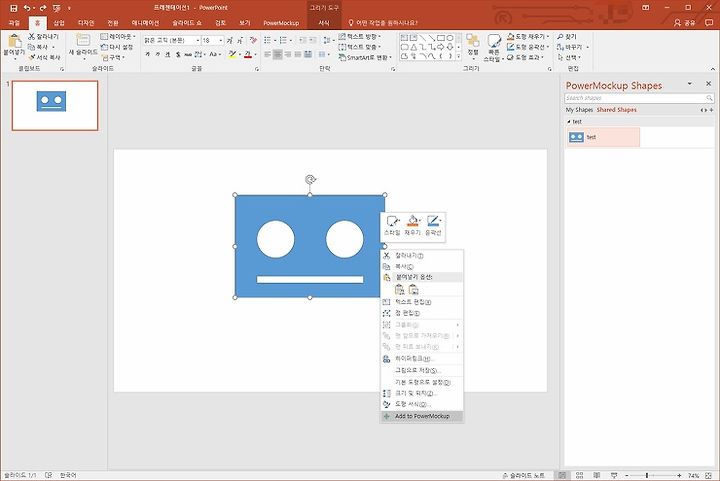Collapse the 'test' category in PowerMockup Shapes
720x481 pixels.
(569, 122)
